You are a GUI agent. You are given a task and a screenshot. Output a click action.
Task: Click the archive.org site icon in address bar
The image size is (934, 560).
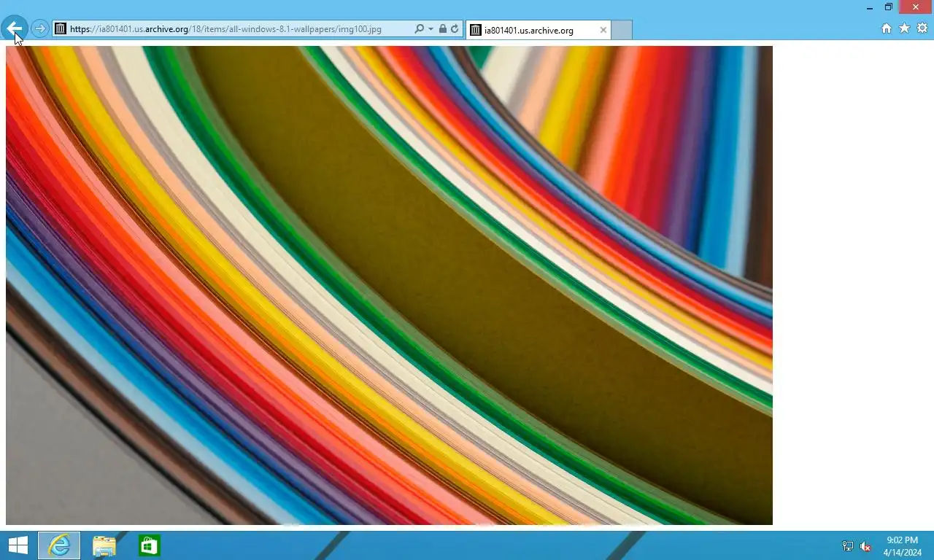61,29
